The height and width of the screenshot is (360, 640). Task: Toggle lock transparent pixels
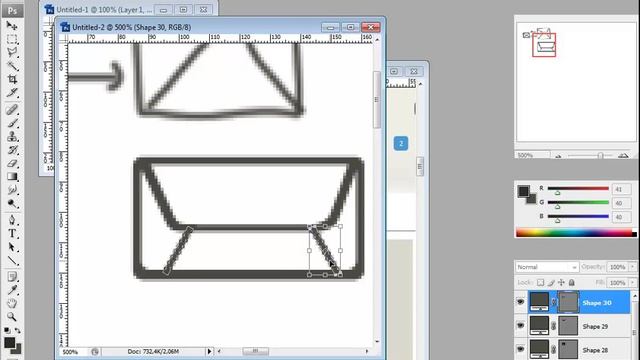[x=540, y=282]
